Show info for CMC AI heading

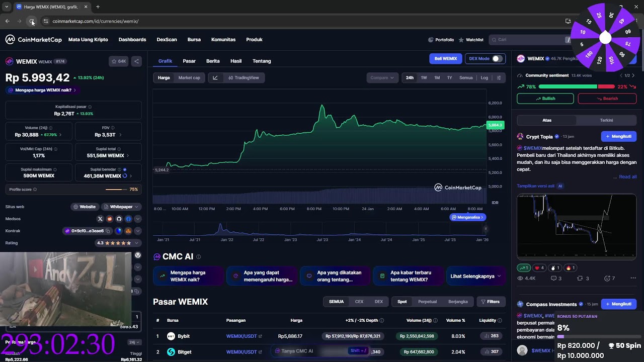tap(199, 257)
